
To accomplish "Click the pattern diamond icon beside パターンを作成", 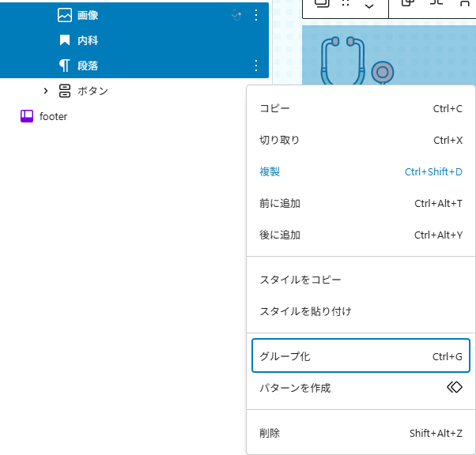I will pos(455,387).
